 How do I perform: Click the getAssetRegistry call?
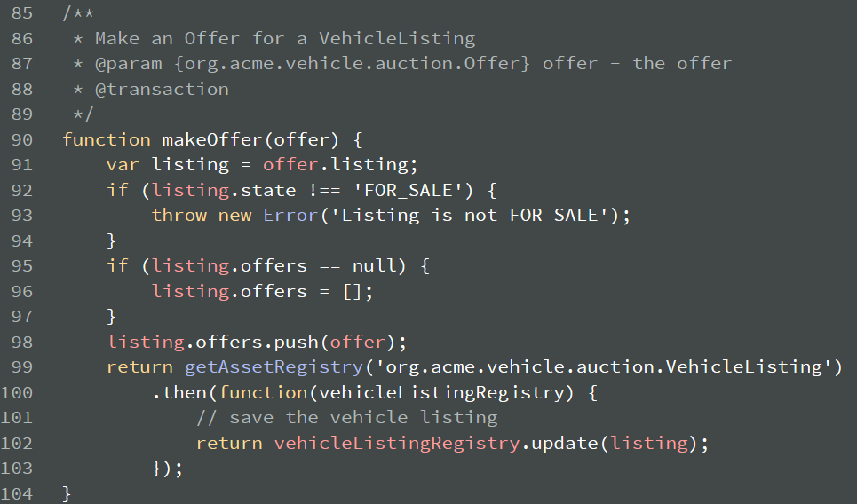pos(274,367)
